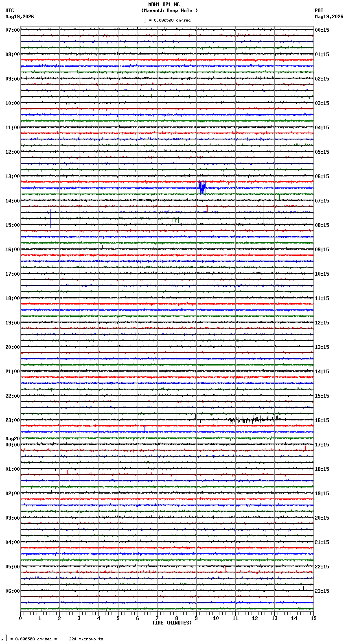Click the PDT label at top right

[319, 11]
